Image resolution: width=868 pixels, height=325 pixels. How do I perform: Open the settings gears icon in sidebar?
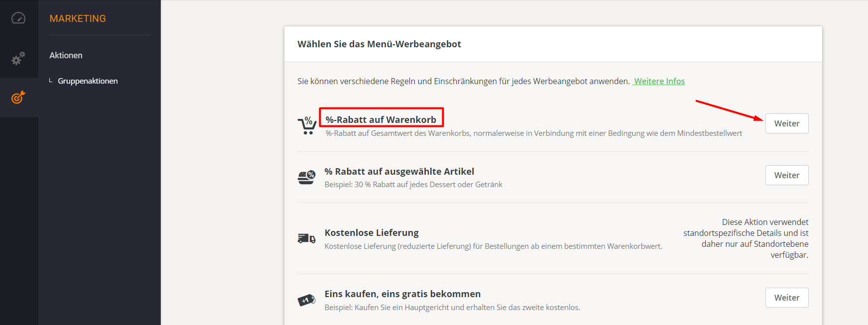coord(18,58)
